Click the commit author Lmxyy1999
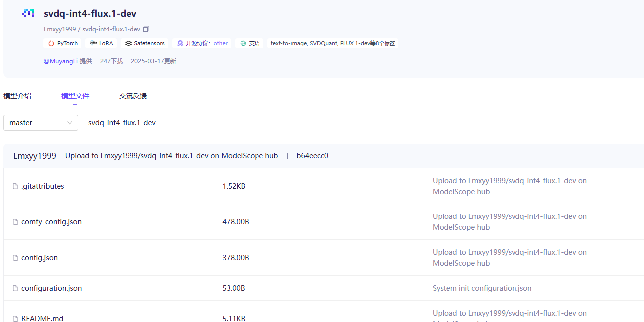The width and height of the screenshot is (644, 322). [35, 156]
